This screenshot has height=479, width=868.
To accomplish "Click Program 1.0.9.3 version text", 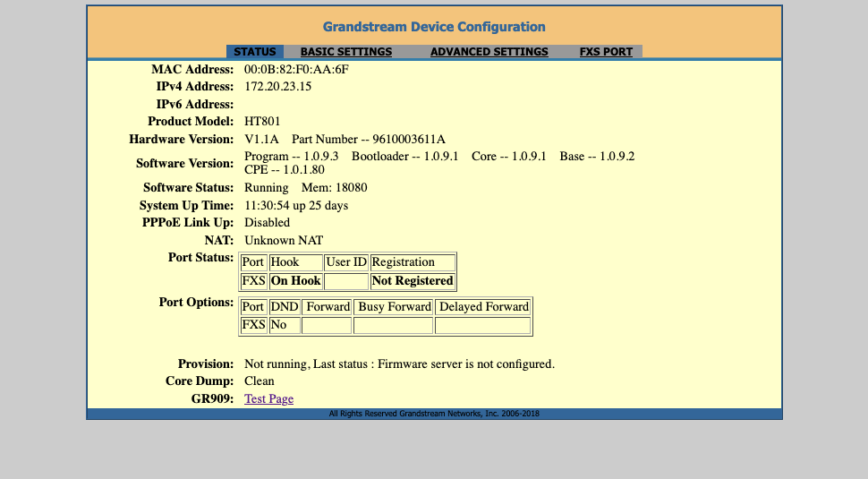I will 291,156.
